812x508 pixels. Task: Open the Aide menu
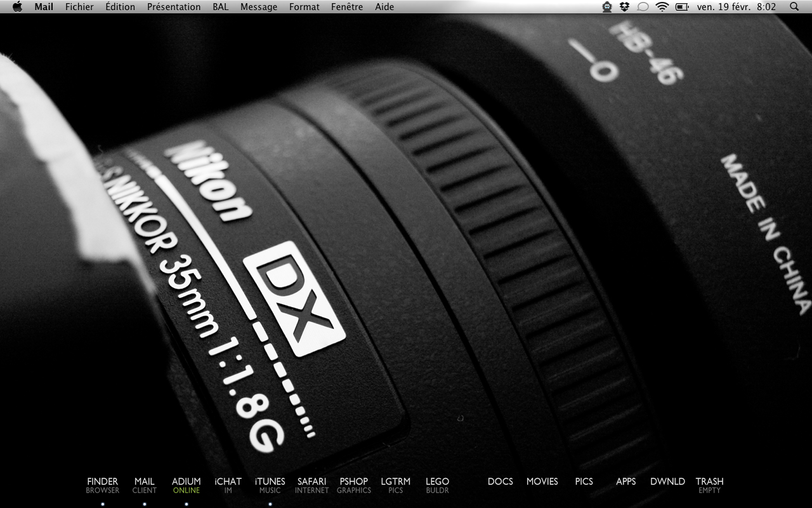click(x=384, y=7)
